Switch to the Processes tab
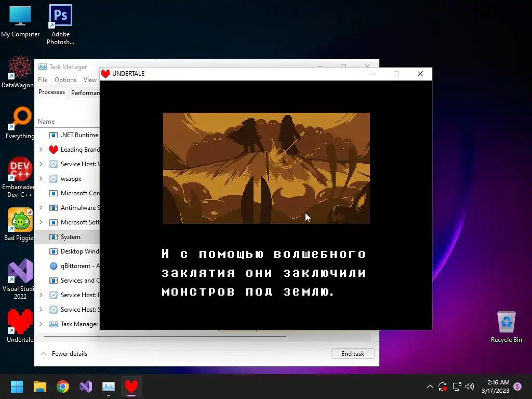This screenshot has width=532, height=399. [51, 92]
